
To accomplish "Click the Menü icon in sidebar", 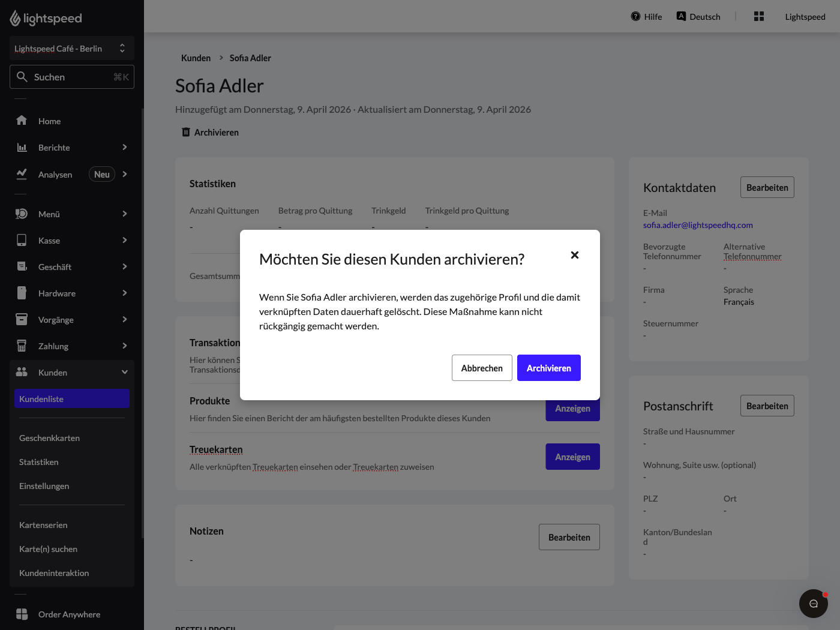I will (22, 214).
